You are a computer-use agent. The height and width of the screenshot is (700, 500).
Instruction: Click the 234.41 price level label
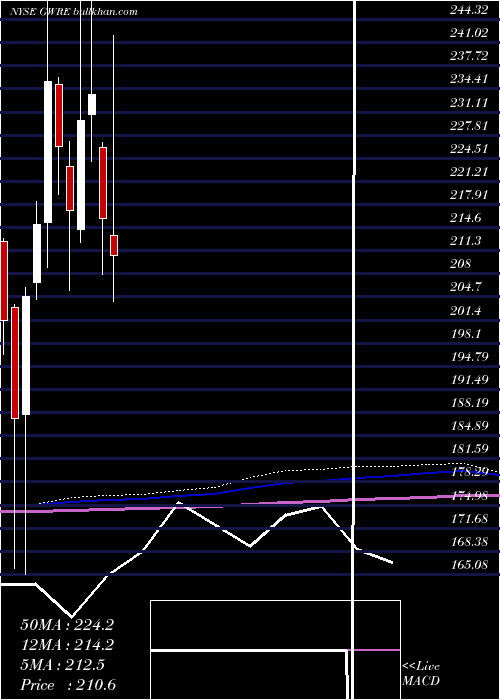tap(468, 79)
